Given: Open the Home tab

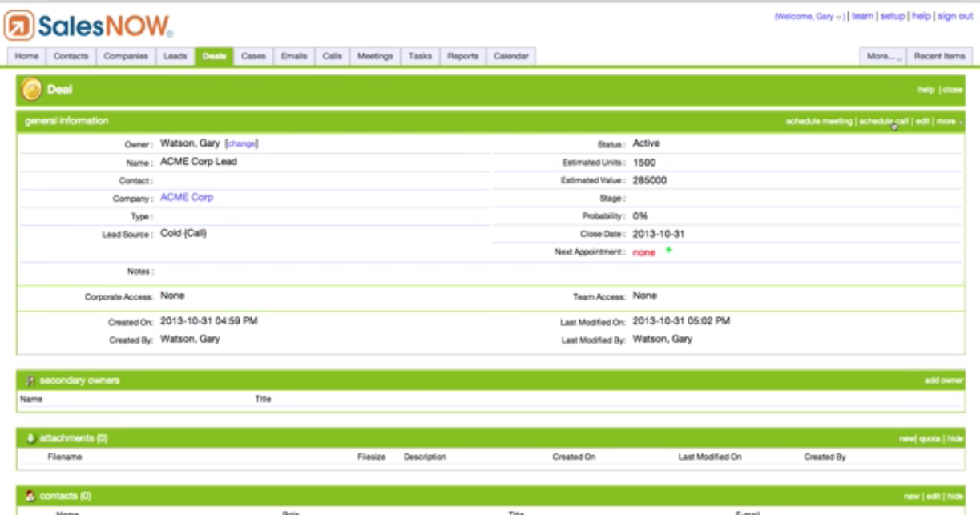Looking at the screenshot, I should 26,56.
